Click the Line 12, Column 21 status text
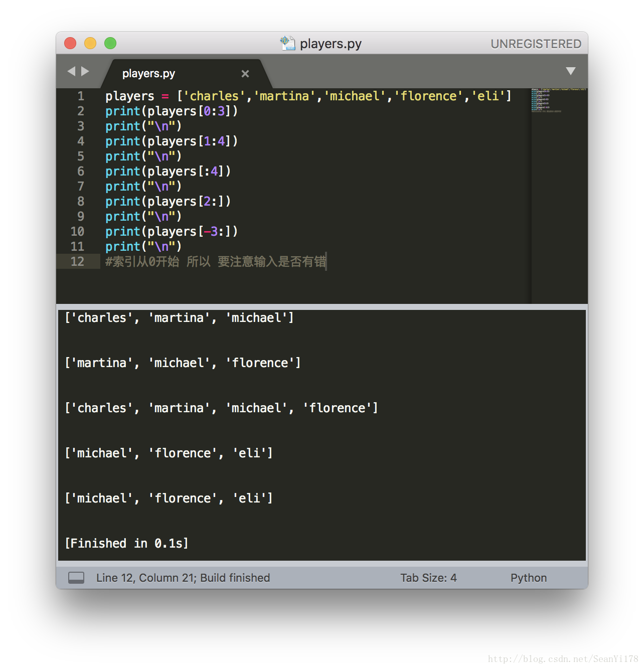This screenshot has height=669, width=644. [145, 578]
